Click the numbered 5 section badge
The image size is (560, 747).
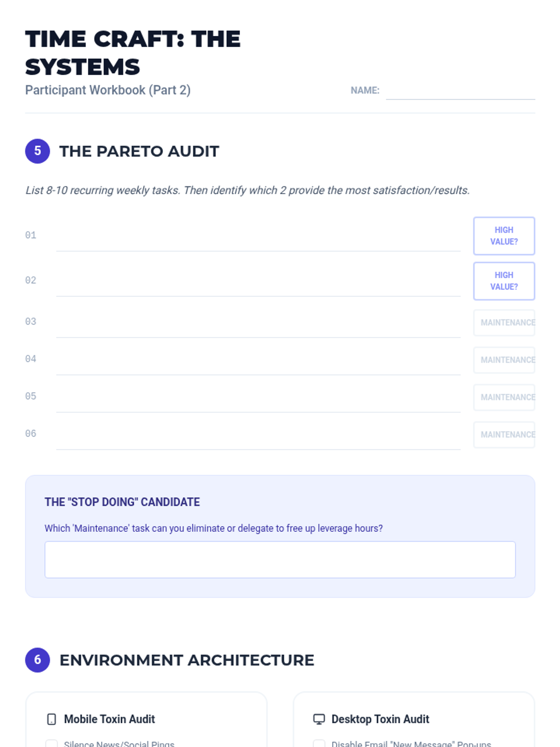tap(37, 151)
